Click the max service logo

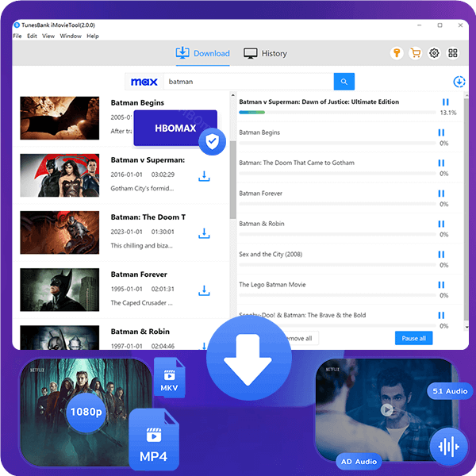pos(144,82)
